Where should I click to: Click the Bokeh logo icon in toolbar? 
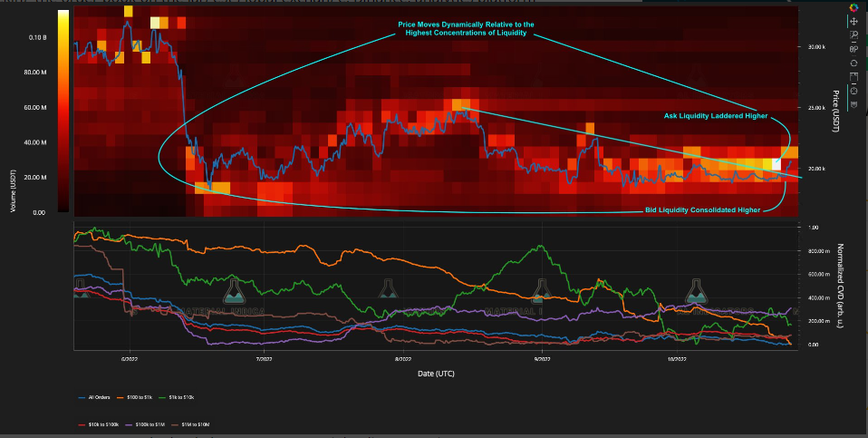pyautogui.click(x=852, y=7)
